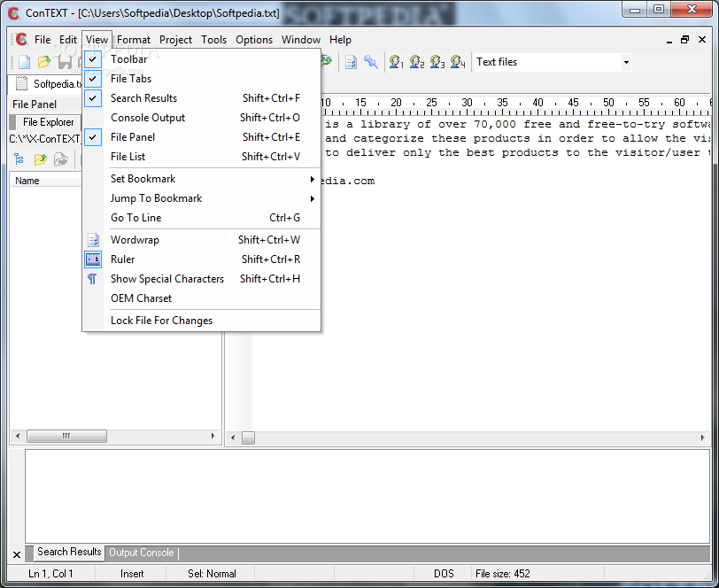719x588 pixels.
Task: Click File Panel scrollbar left arrow
Action: click(18, 437)
